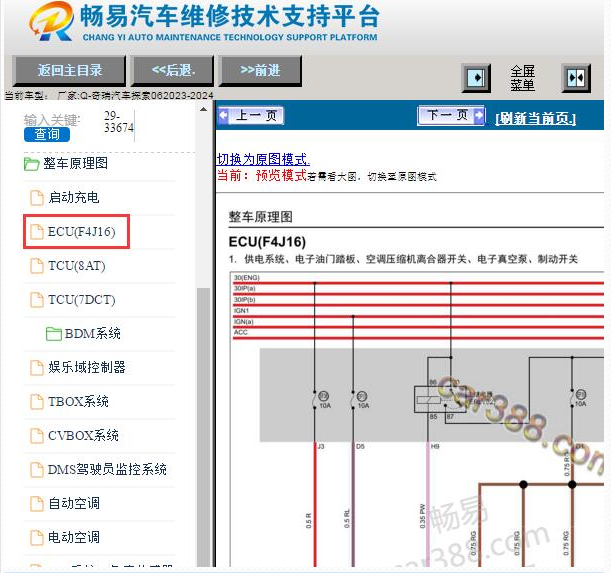The image size is (611, 573).
Task: Open the DMS驾驶员监控系统 item
Action: click(107, 469)
